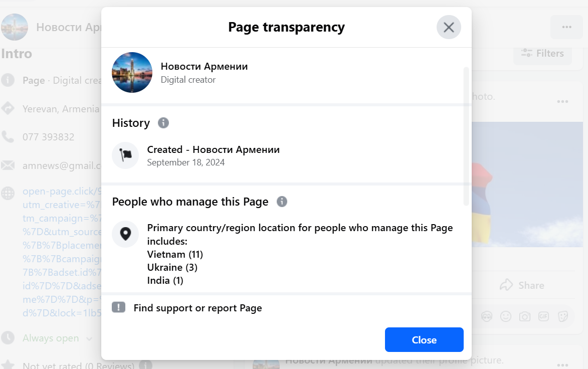Click the location pin icon
This screenshot has width=588, height=369.
[x=125, y=234]
